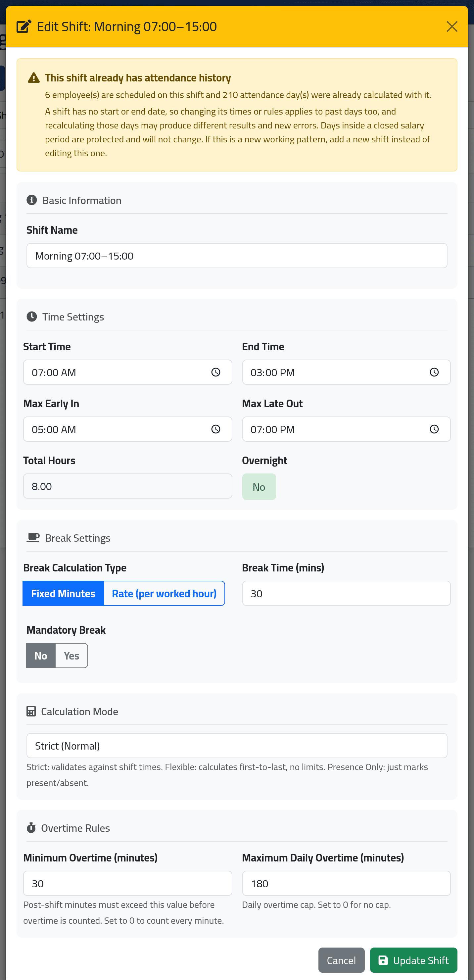Click the Overnight 'No' badge
Screen dimensions: 474x980
point(259,487)
